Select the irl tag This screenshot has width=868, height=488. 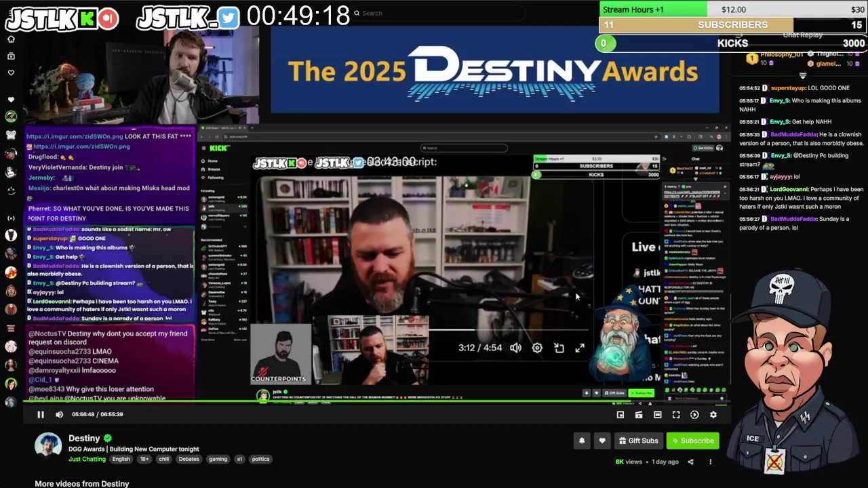(239, 459)
